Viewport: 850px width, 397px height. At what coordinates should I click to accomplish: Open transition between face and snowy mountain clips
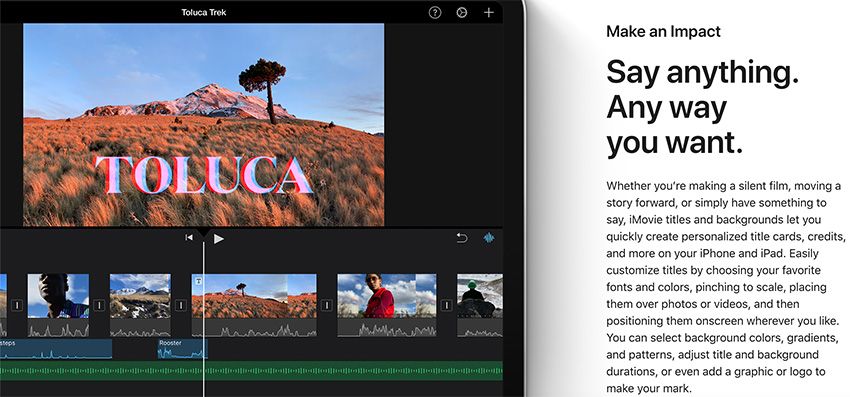99,305
